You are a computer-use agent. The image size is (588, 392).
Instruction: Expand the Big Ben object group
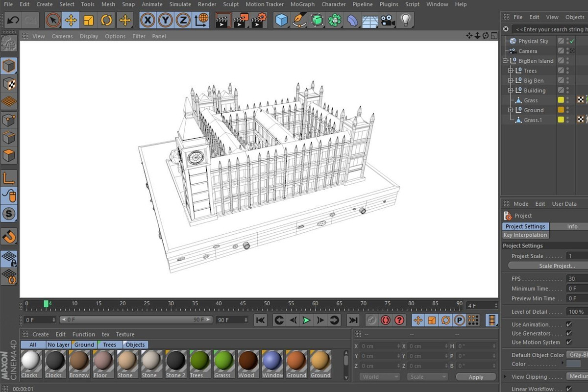[x=511, y=80]
